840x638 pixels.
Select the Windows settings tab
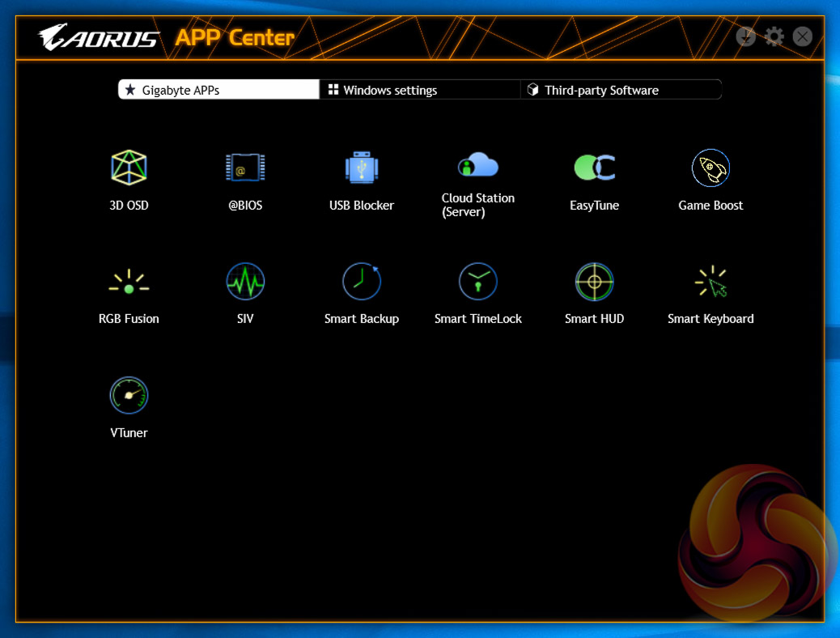tap(419, 90)
